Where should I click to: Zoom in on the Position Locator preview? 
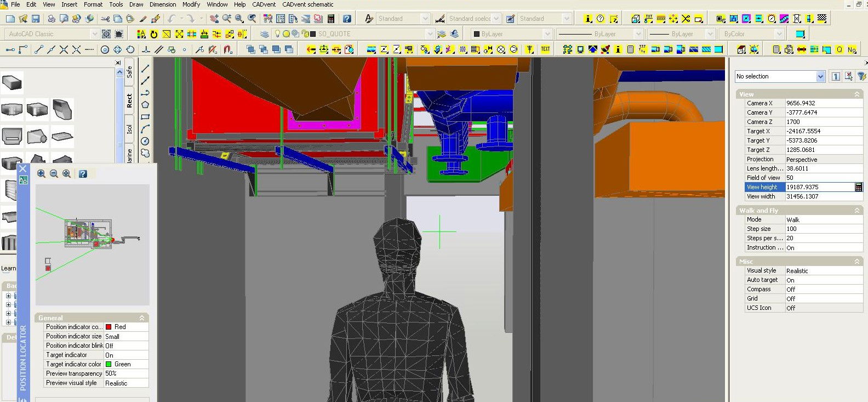pos(41,174)
